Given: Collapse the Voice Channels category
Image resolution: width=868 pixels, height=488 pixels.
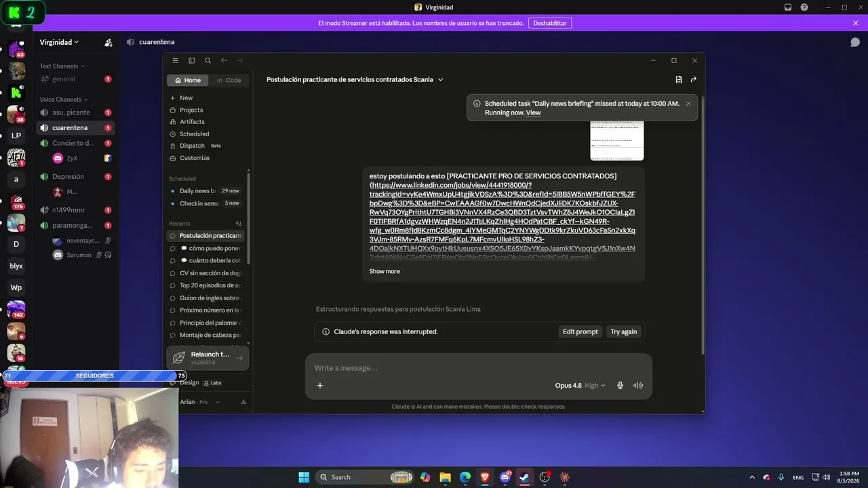Looking at the screenshot, I should coord(64,99).
